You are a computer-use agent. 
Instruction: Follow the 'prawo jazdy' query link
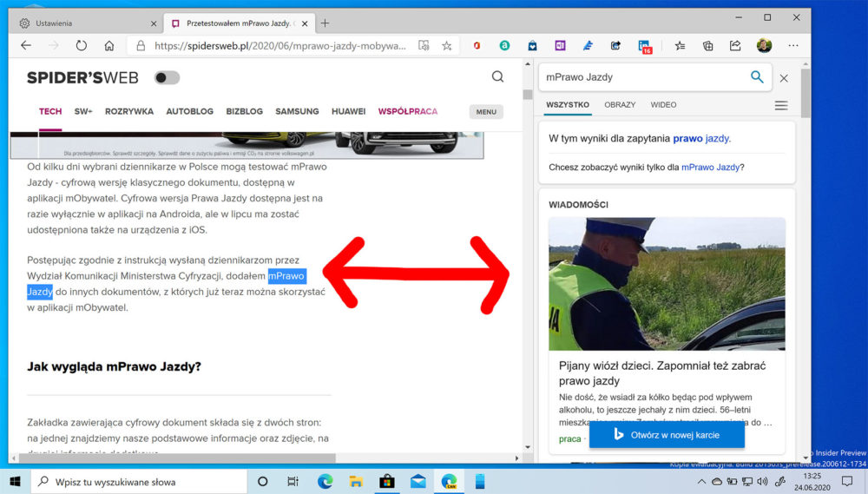pos(700,138)
